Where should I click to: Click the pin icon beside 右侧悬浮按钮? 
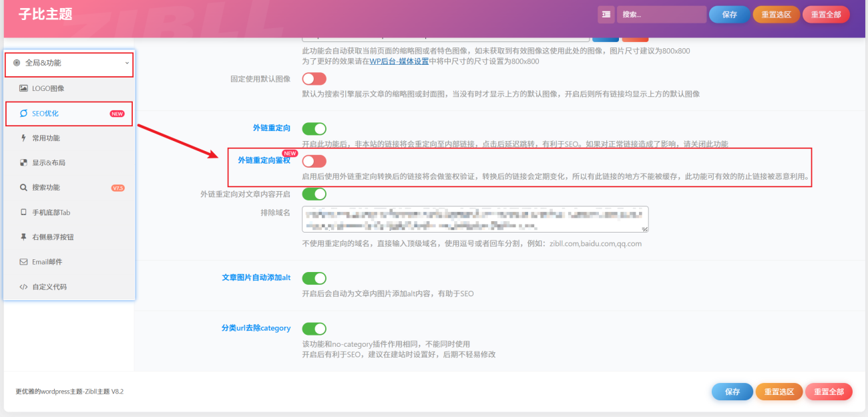click(x=23, y=237)
